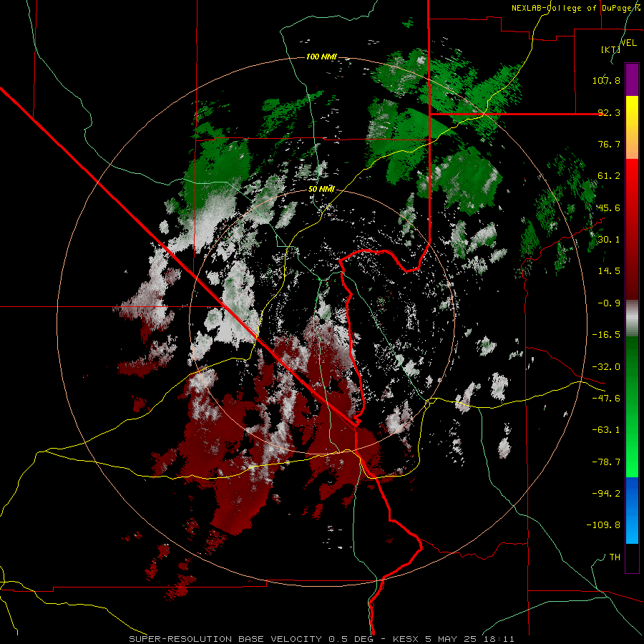Click the VEL legend title
Image resolution: width=644 pixels, height=644 pixels.
[628, 43]
